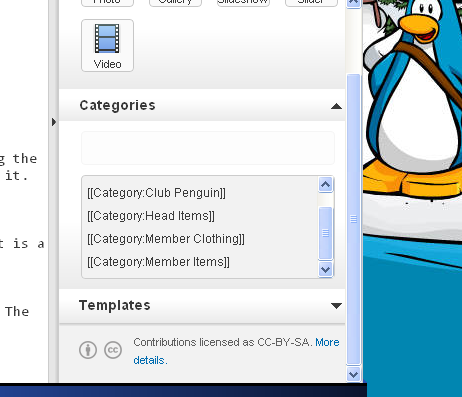Expand the Templates section
This screenshot has height=397, width=462.
coord(336,306)
